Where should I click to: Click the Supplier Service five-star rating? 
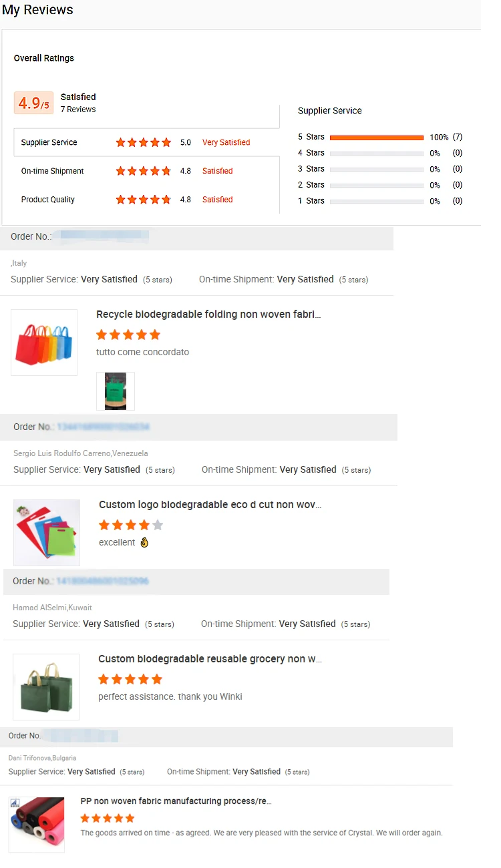pos(143,142)
